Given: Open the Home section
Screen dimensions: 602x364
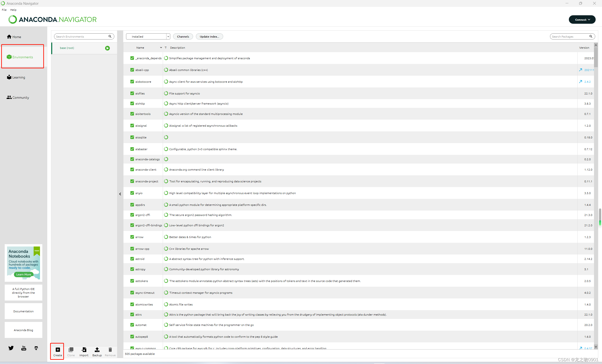Looking at the screenshot, I should (x=14, y=37).
